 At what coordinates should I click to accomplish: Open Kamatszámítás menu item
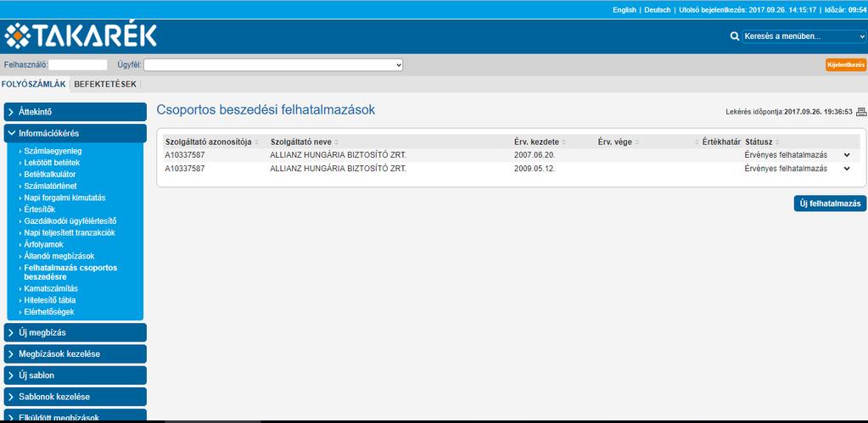[x=51, y=288]
